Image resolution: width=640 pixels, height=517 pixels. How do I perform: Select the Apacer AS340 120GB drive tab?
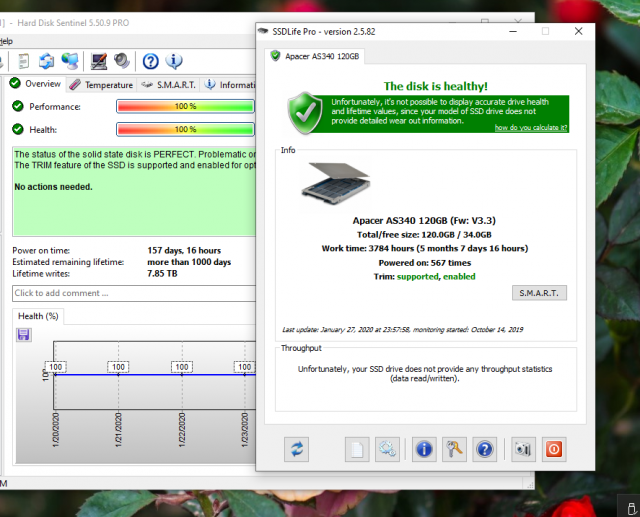(314, 56)
